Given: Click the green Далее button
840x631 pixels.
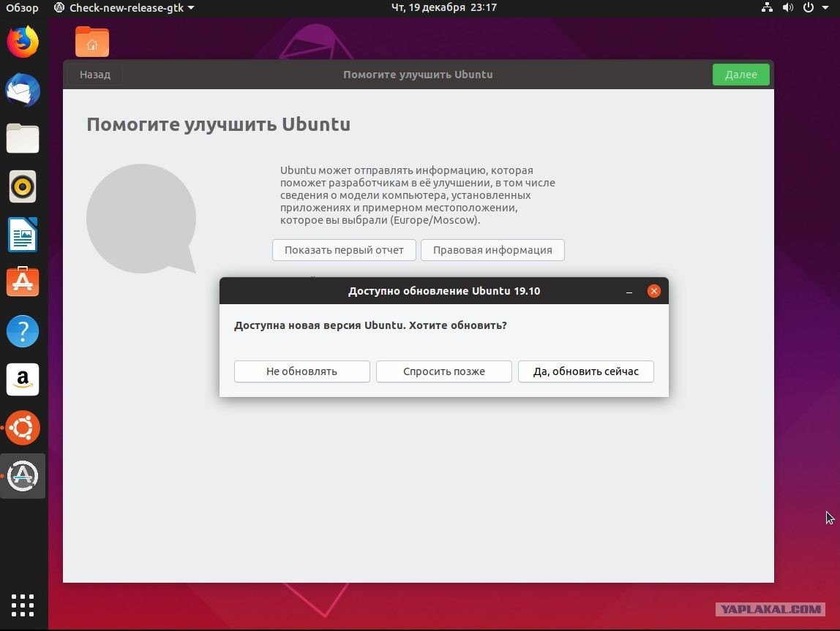Looking at the screenshot, I should click(x=741, y=75).
